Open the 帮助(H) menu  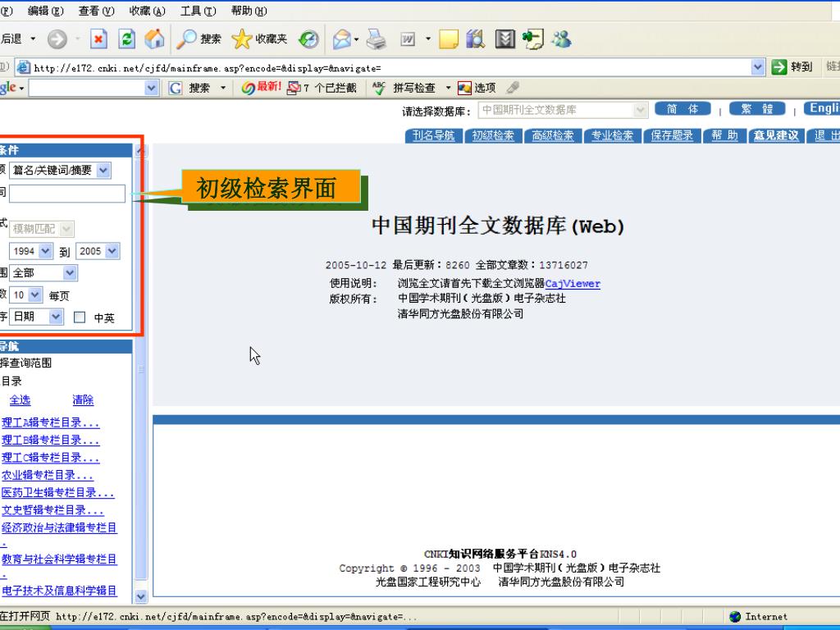tap(249, 11)
